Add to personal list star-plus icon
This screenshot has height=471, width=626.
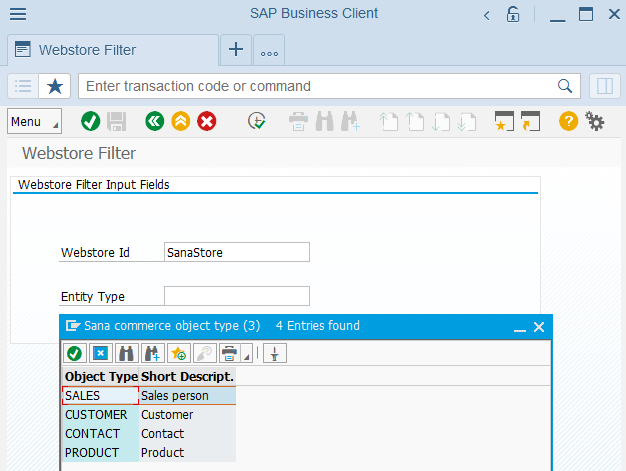178,353
